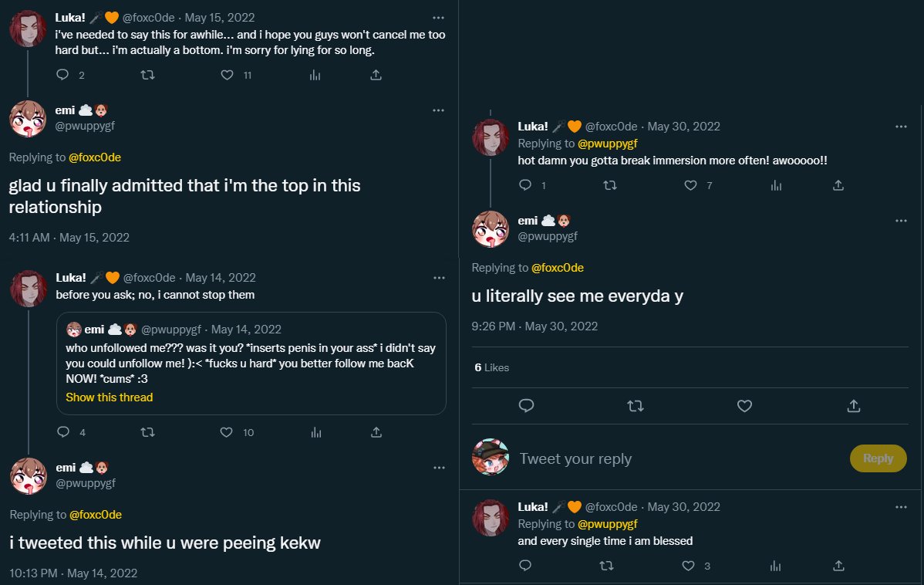
Task: Open the 6 Likes list
Action: (492, 367)
